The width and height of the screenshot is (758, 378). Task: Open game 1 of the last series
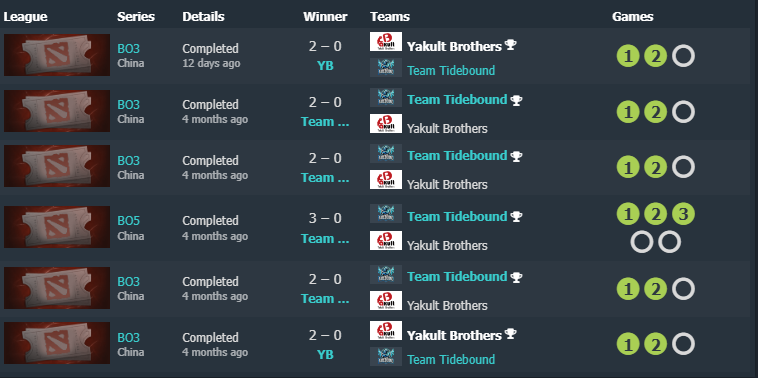tap(628, 345)
